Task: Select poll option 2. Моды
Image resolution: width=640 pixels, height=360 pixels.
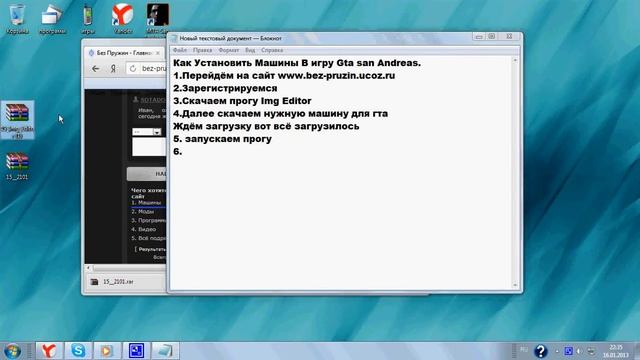Action: [142, 211]
